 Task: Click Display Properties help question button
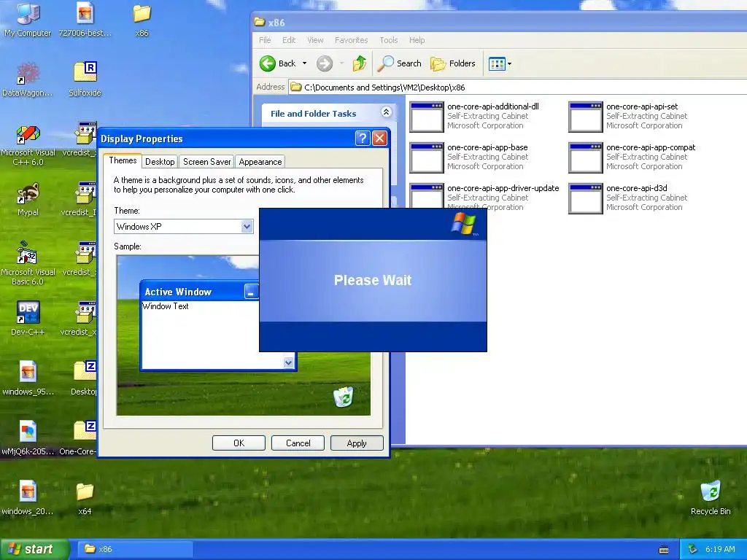tap(363, 138)
